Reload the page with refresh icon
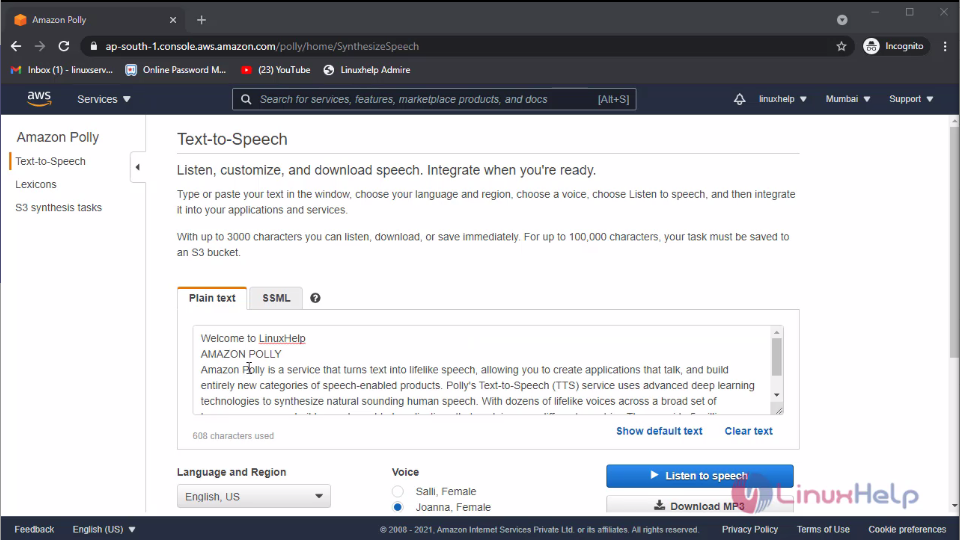Viewport: 960px width, 540px height. [x=64, y=46]
